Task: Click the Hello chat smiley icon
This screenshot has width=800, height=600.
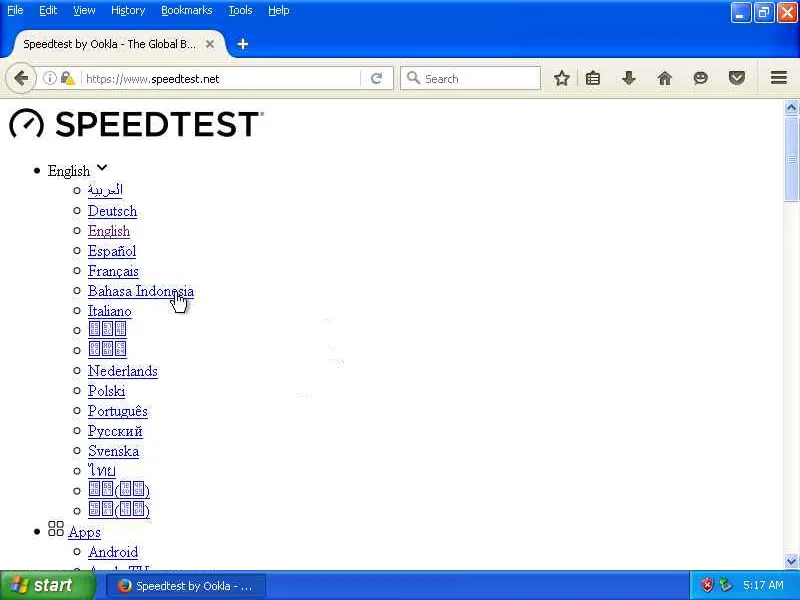Action: pyautogui.click(x=701, y=78)
